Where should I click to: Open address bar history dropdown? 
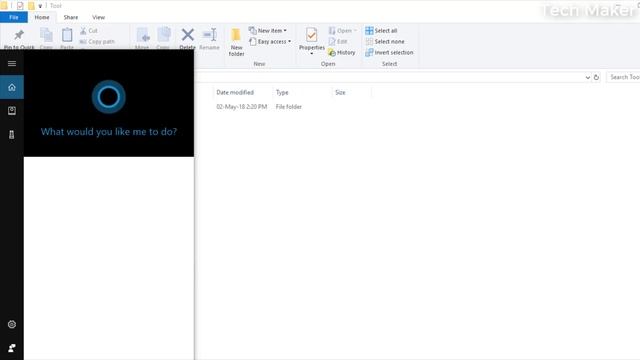(588, 77)
